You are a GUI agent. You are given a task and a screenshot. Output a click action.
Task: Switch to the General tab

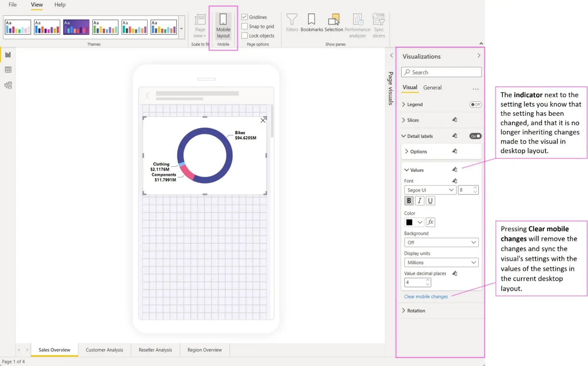tap(432, 88)
